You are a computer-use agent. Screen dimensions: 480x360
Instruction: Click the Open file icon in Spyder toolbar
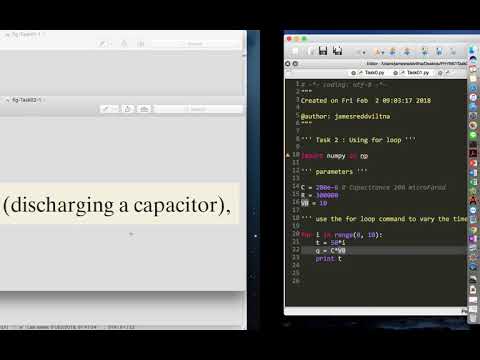[x=311, y=51]
